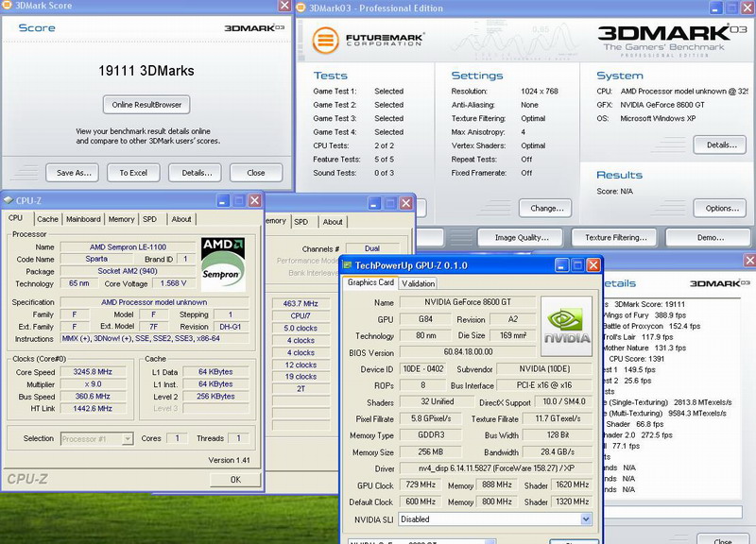This screenshot has height=544, width=756.
Task: Click the Options button under Results
Action: tap(722, 208)
